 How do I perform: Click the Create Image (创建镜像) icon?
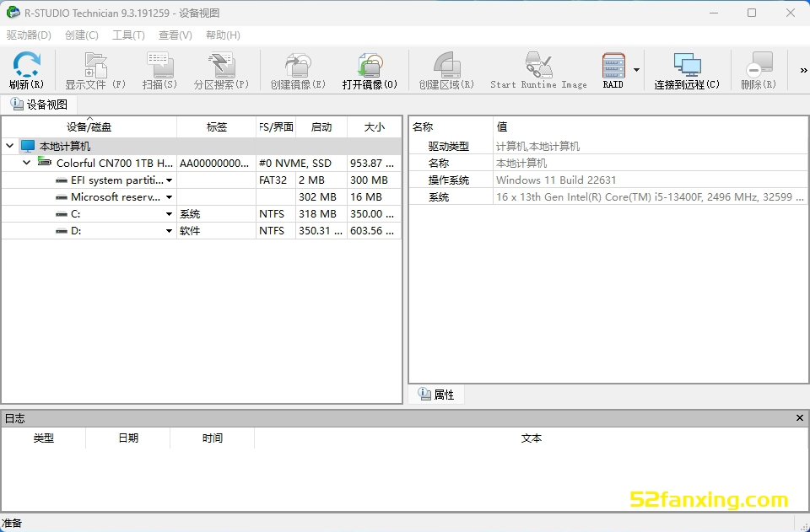coord(298,65)
